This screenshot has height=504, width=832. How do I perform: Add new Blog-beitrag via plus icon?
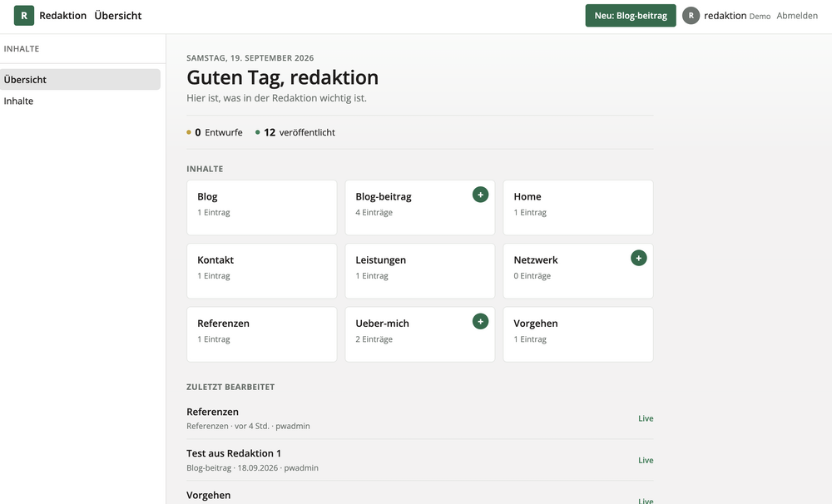480,195
